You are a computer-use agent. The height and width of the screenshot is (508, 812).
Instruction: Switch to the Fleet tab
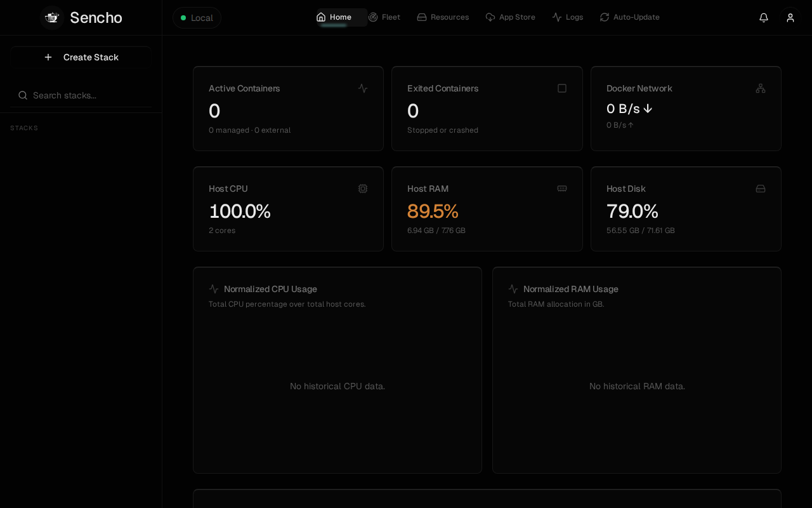[384, 17]
